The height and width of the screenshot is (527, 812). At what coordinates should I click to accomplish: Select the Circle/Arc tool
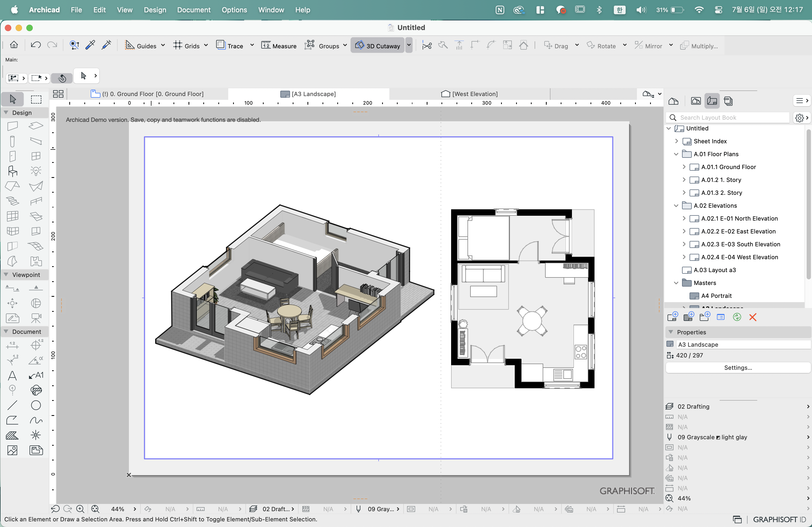point(36,405)
